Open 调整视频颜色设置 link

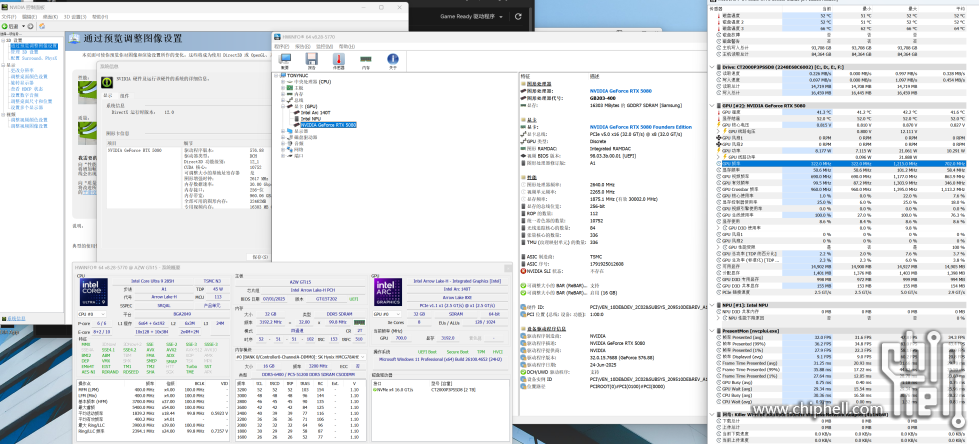tap(29, 120)
